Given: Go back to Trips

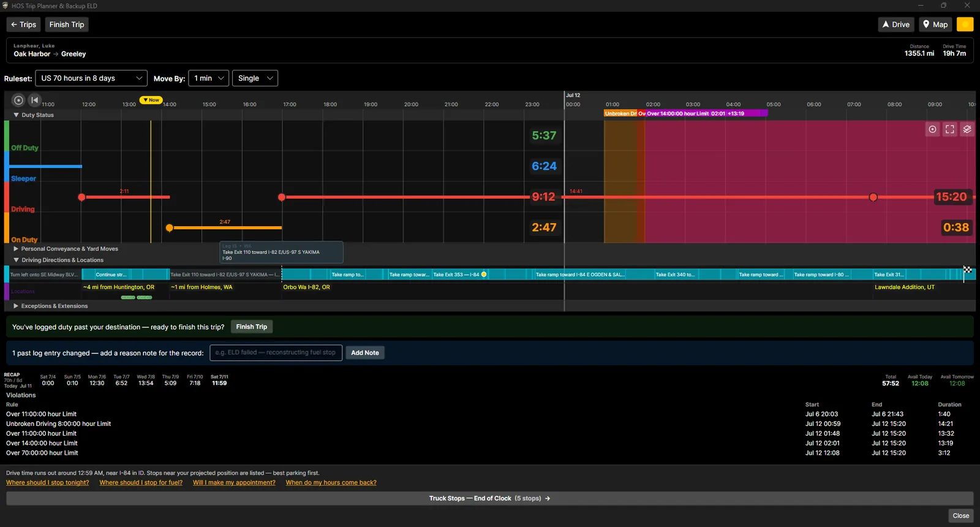Looking at the screenshot, I should pos(24,25).
